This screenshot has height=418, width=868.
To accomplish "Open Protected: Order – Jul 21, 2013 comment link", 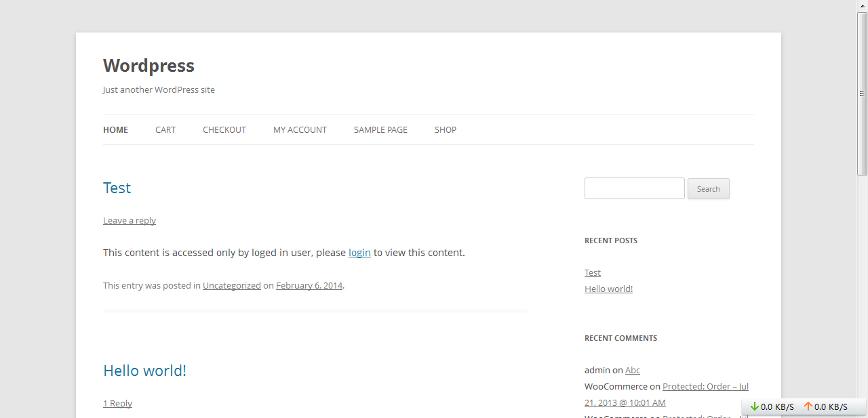I will pos(667,394).
